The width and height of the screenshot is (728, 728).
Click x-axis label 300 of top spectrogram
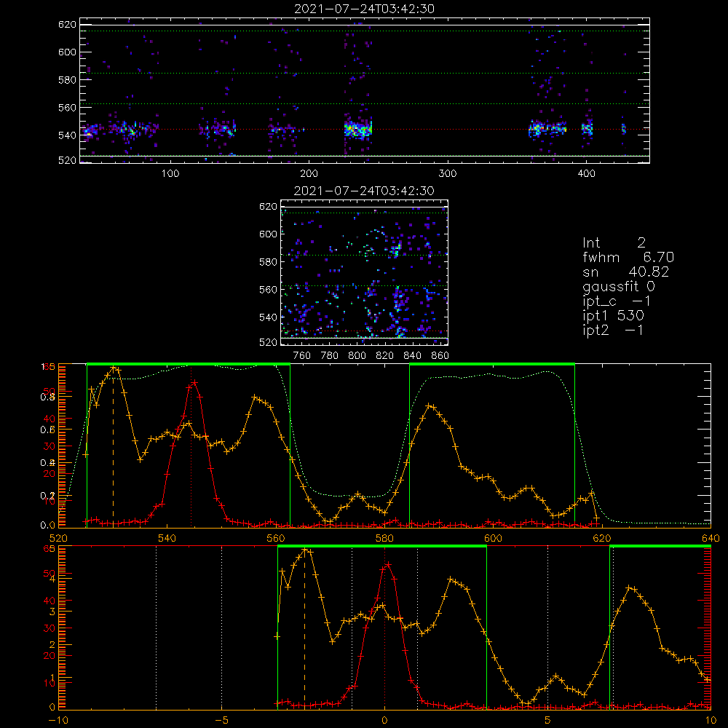pyautogui.click(x=448, y=174)
